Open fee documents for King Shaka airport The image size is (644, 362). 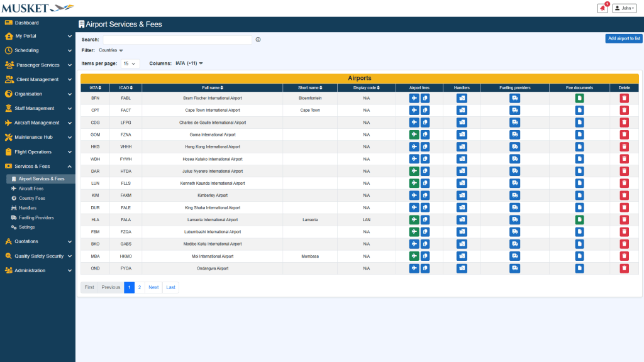(579, 207)
